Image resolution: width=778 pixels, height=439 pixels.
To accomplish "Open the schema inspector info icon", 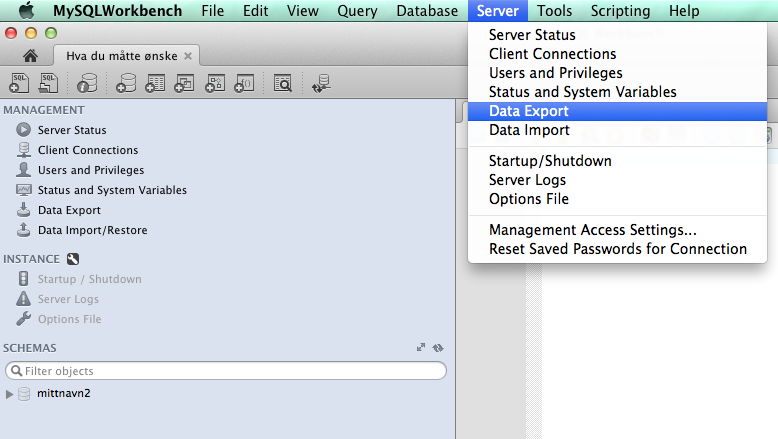I will click(87, 83).
